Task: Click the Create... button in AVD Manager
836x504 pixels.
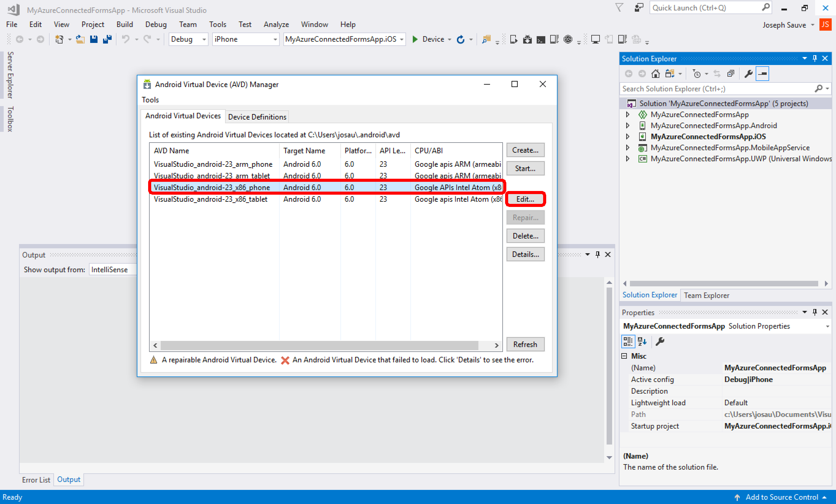Action: coord(525,150)
